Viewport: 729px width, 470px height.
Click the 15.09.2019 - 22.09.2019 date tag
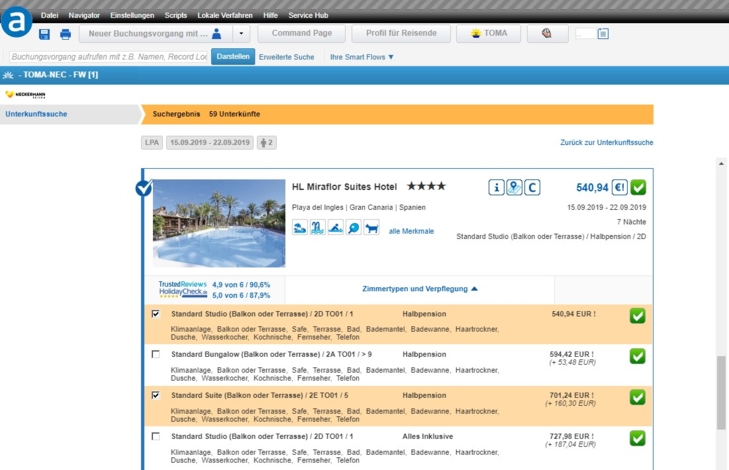[210, 143]
